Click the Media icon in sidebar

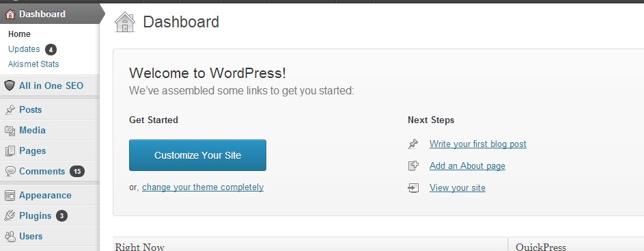pyautogui.click(x=10, y=131)
